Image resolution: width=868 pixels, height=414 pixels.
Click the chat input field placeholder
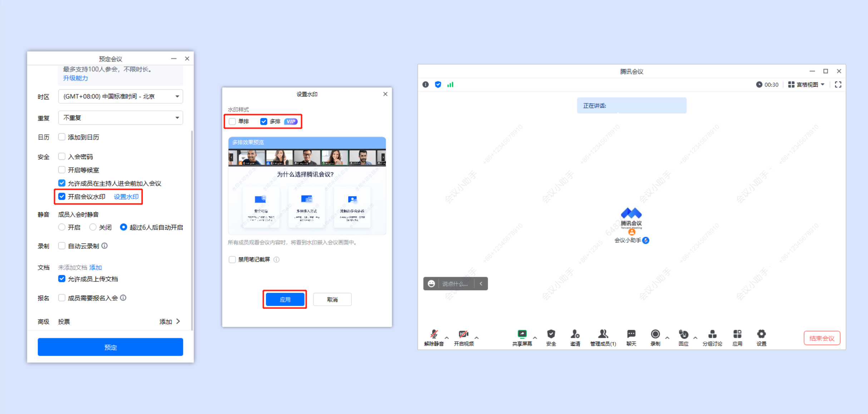(455, 284)
